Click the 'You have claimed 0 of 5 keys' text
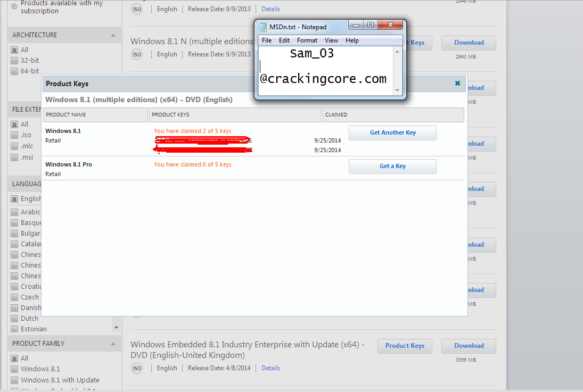583x392 pixels. point(193,164)
